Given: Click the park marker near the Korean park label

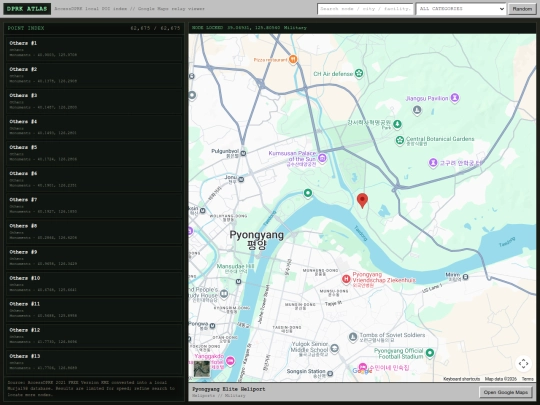Looking at the screenshot, I should coord(397,124).
